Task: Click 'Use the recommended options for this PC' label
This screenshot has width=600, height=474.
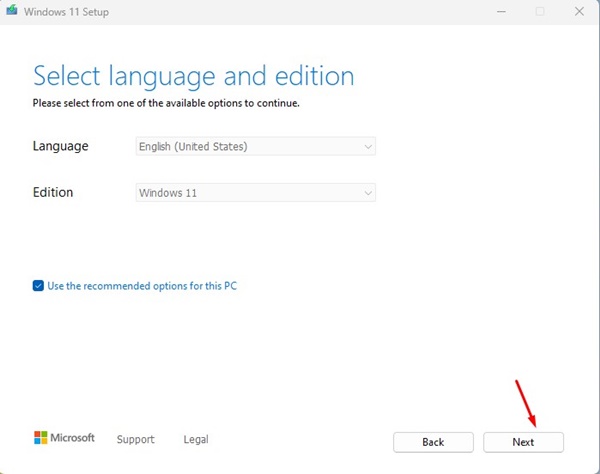Action: click(142, 286)
